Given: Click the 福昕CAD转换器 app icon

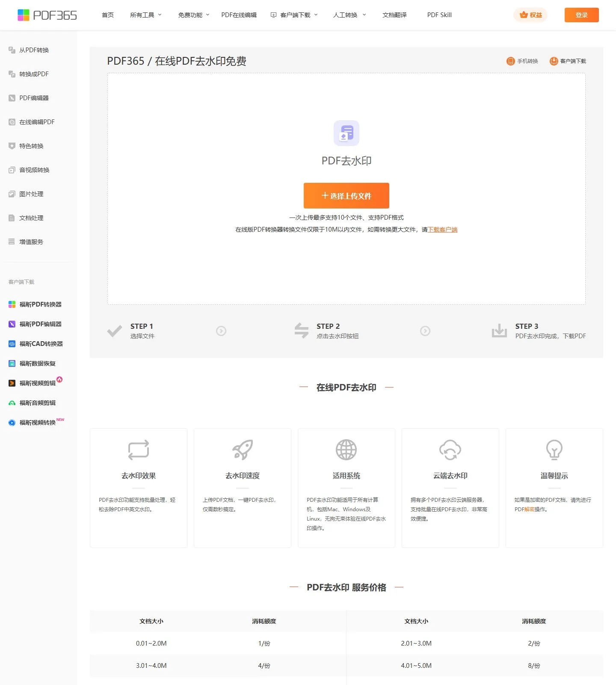Looking at the screenshot, I should (12, 344).
